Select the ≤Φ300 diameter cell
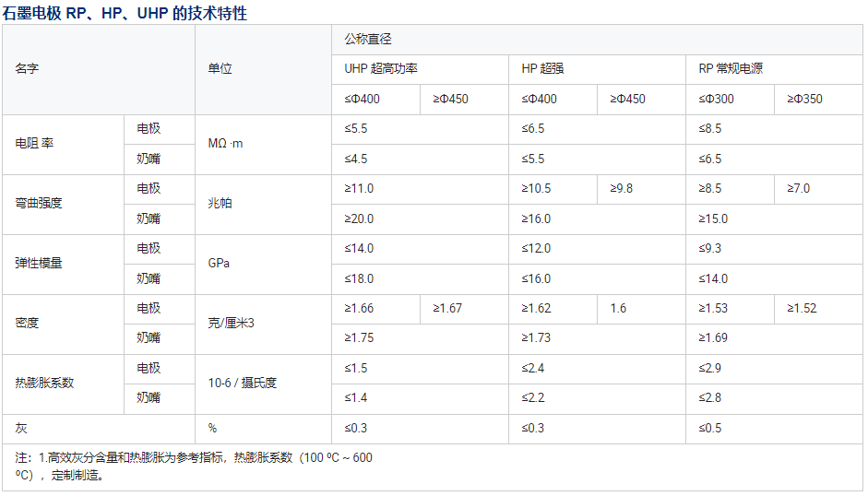The height and width of the screenshot is (496, 868). pyautogui.click(x=716, y=99)
